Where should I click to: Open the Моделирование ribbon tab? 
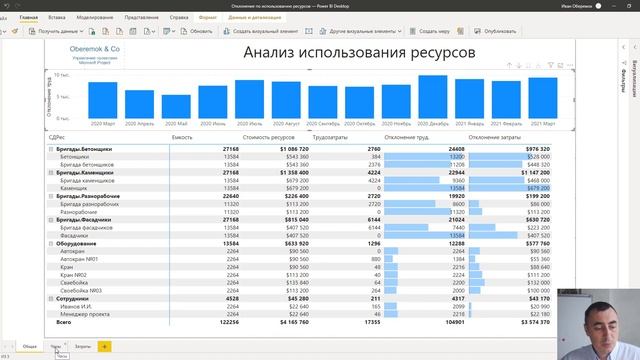95,18
